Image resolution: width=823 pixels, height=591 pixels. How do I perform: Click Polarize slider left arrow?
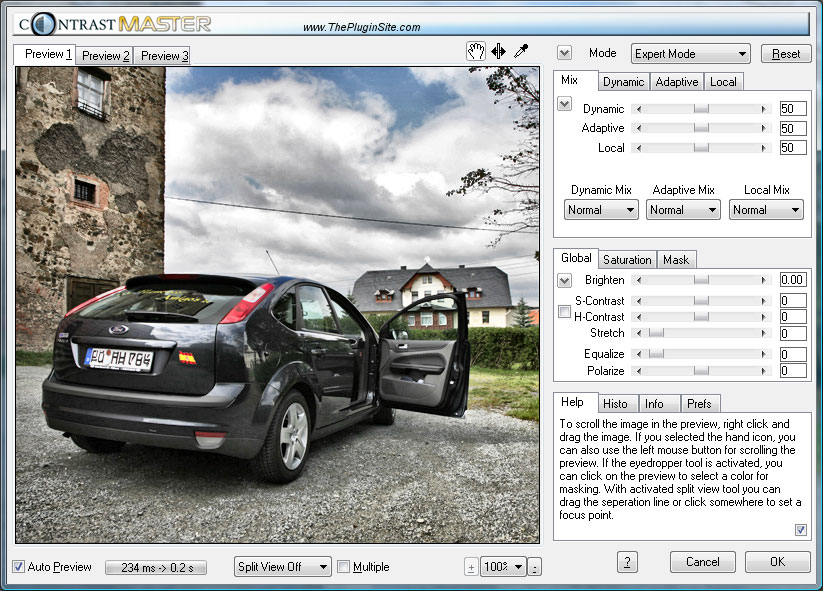(638, 371)
